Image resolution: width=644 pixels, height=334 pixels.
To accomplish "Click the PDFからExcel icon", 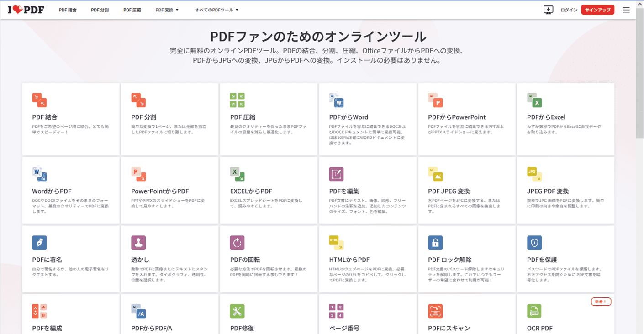I will (x=534, y=100).
